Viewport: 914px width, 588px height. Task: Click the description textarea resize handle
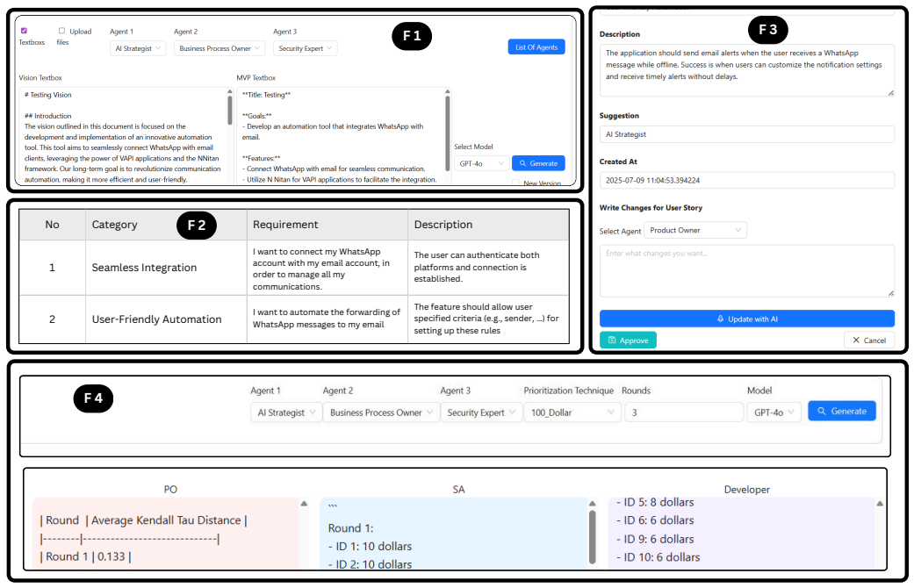click(890, 93)
